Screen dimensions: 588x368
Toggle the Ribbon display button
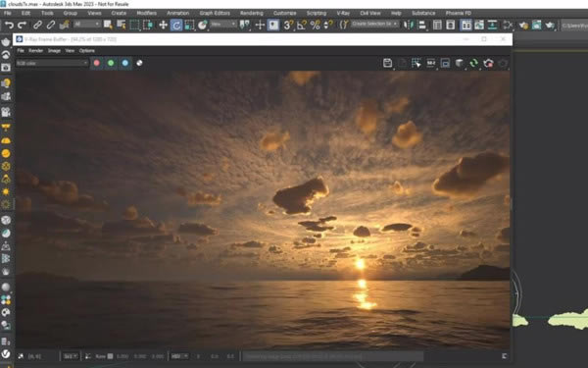(466, 26)
